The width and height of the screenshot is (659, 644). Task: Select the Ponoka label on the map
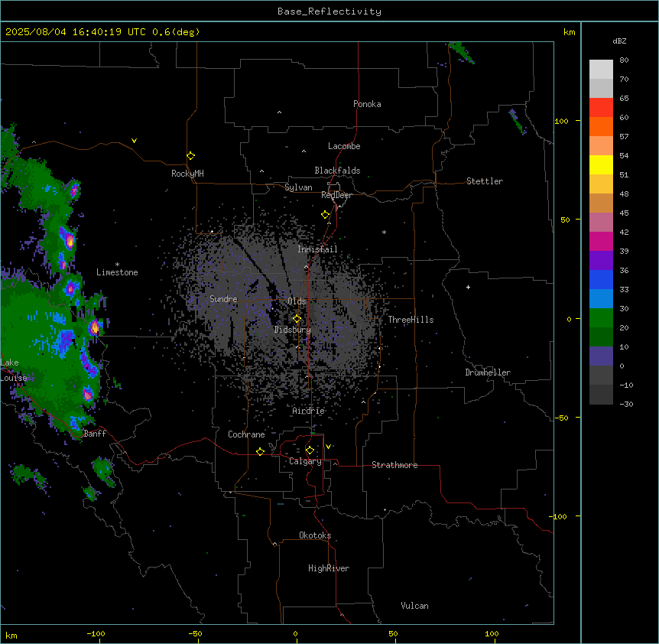tap(367, 104)
